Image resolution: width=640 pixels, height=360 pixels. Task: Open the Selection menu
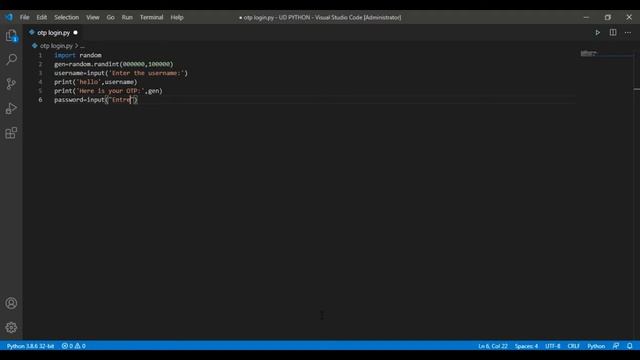click(x=67, y=17)
